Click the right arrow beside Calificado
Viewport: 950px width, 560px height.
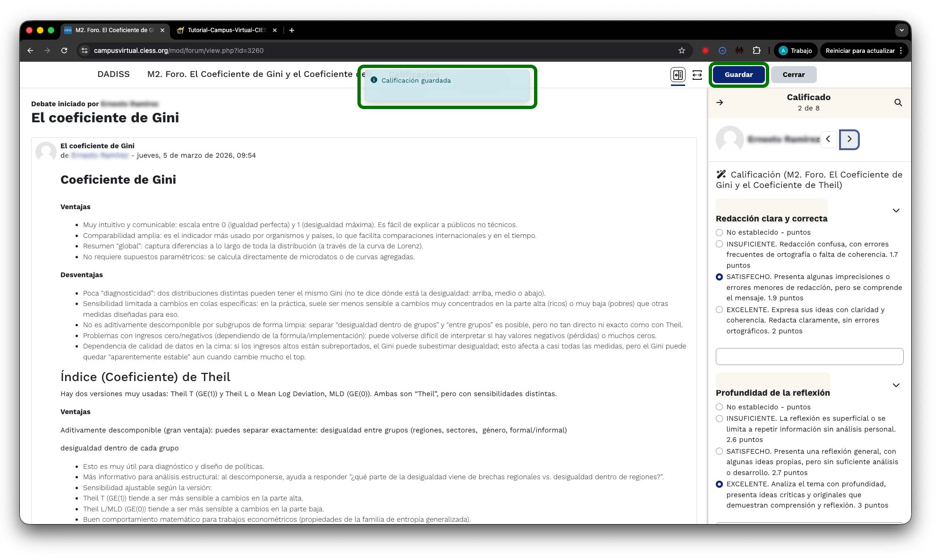720,102
